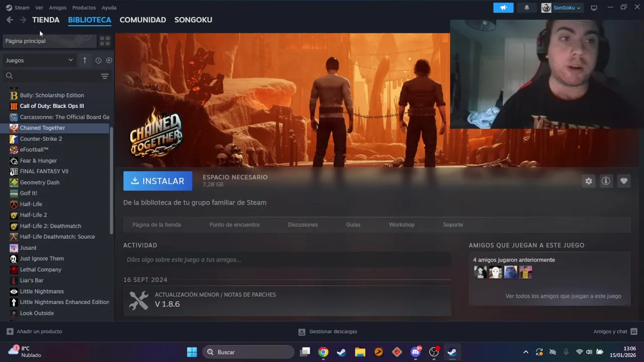Click the game list scrollbar
This screenshot has width=644, height=362.
(111, 180)
